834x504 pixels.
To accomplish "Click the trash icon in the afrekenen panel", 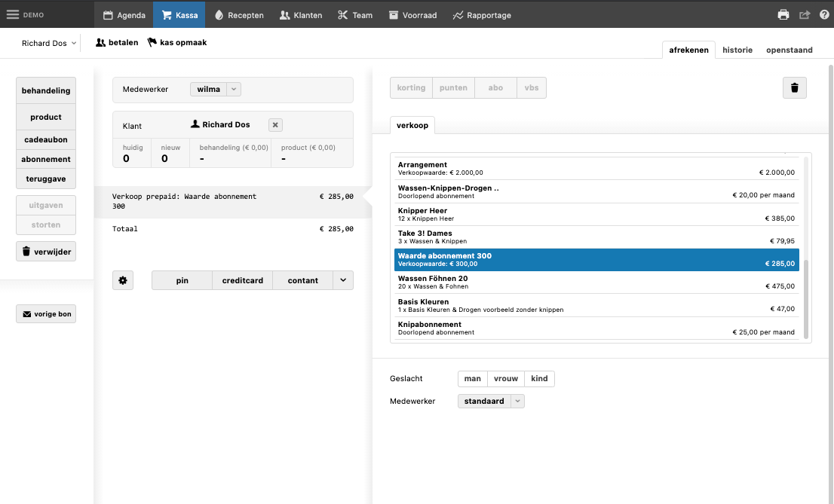I will (x=794, y=88).
